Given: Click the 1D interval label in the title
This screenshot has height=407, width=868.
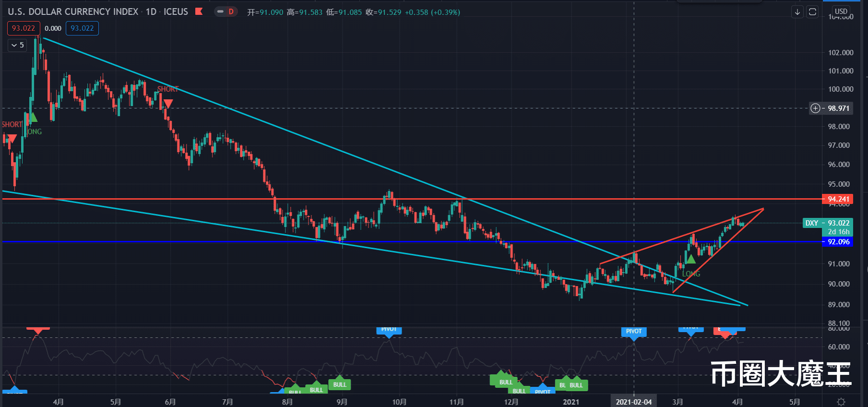Looking at the screenshot, I should coord(151,12).
